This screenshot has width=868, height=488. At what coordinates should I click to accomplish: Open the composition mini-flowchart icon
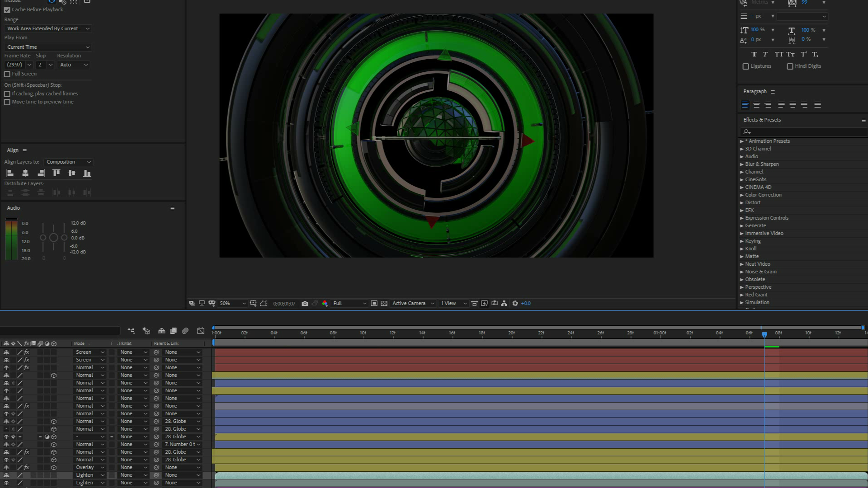(131, 331)
